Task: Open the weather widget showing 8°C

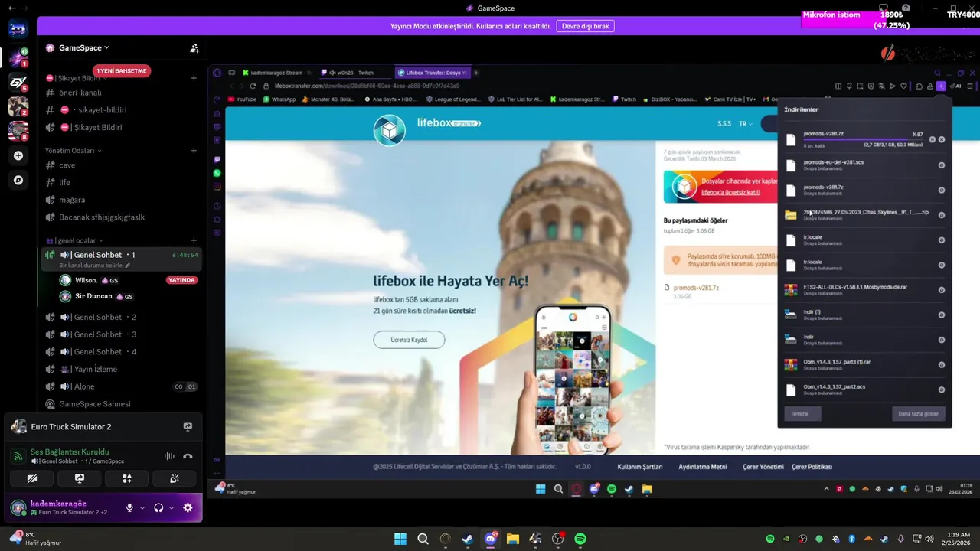Action: click(36, 539)
